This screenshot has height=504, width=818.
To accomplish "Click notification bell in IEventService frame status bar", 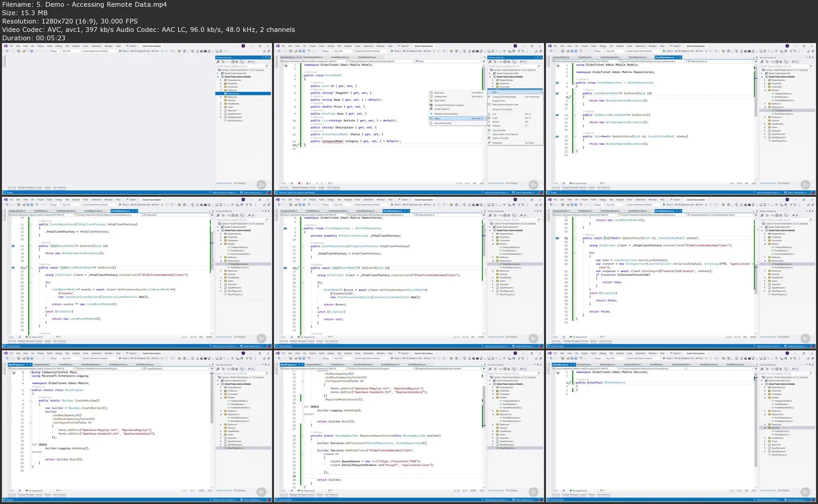I will coord(813,500).
